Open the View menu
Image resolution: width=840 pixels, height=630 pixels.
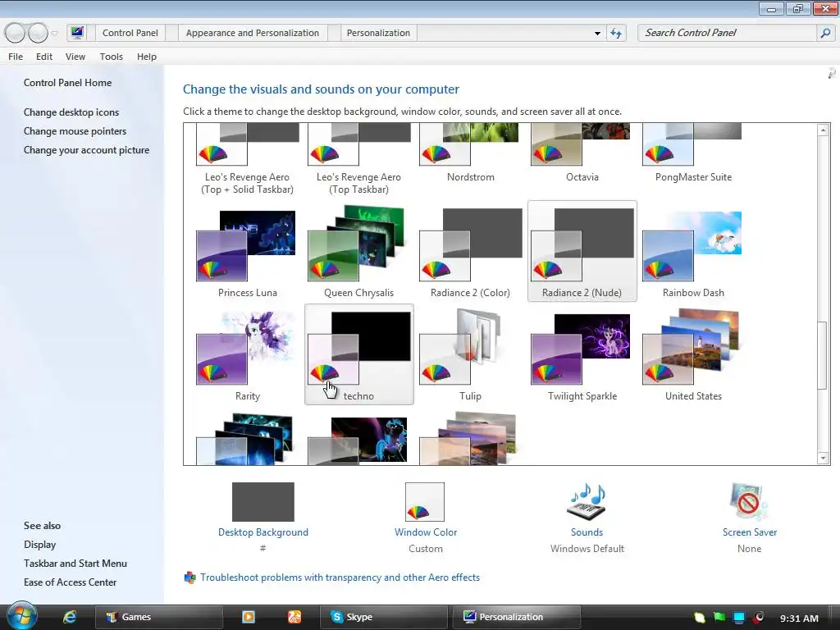click(75, 57)
